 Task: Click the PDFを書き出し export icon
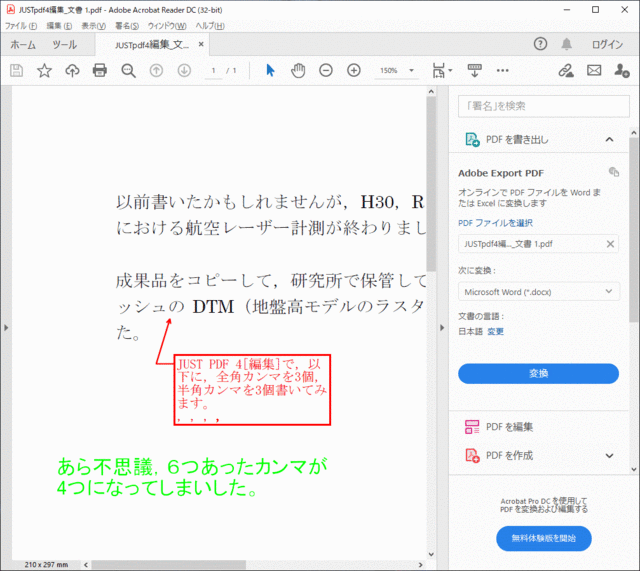click(x=473, y=140)
